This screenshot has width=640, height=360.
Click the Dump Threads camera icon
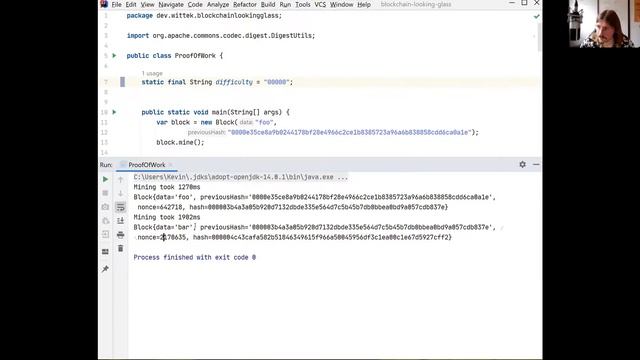pos(105,207)
